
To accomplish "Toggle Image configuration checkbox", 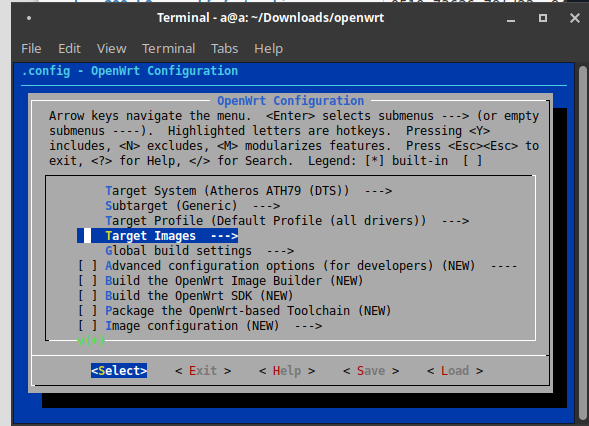I will pyautogui.click(x=87, y=326).
